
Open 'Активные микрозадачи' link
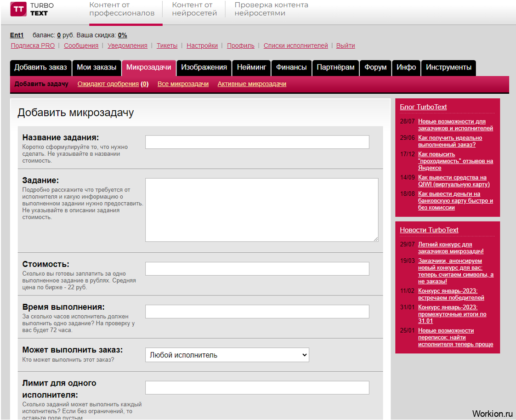point(252,84)
